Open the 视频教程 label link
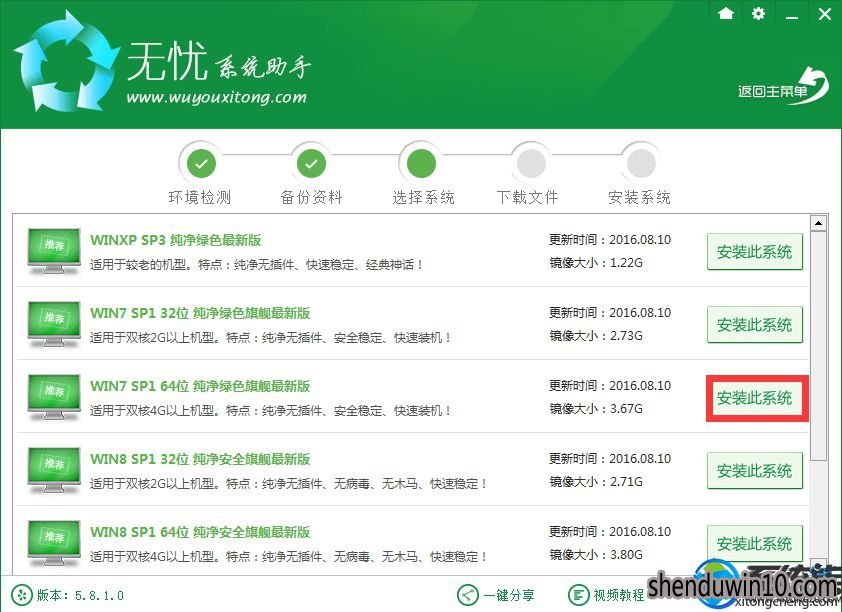This screenshot has width=842, height=612. [x=619, y=595]
